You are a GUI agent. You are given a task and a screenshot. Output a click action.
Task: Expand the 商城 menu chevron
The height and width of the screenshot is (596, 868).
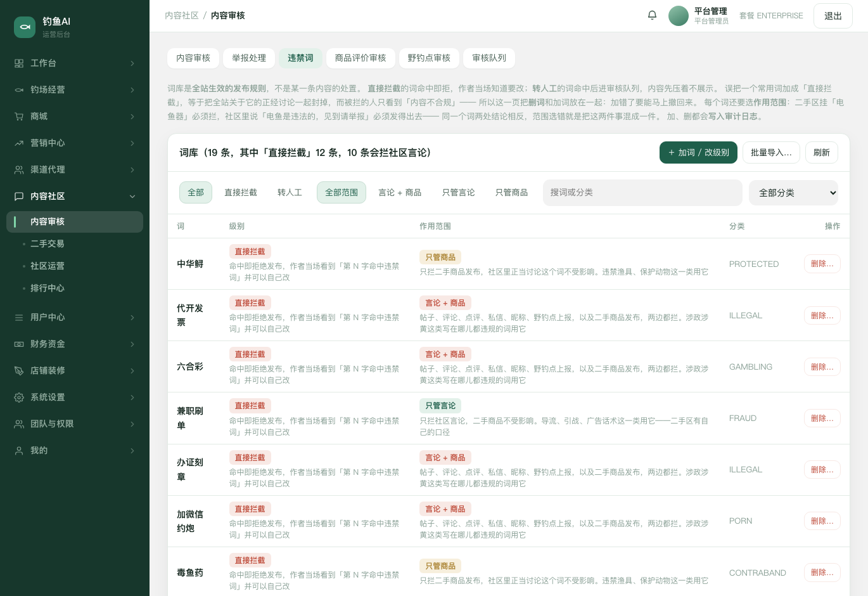[x=132, y=117]
